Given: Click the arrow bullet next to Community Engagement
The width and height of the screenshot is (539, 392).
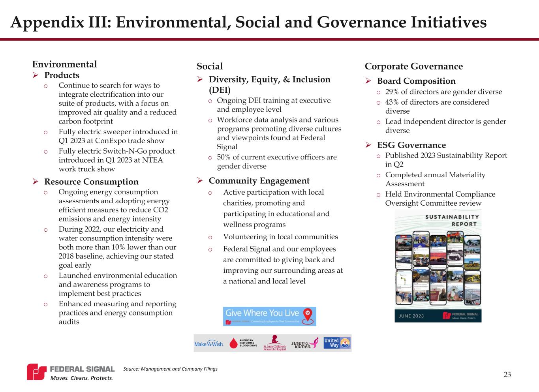Looking at the screenshot, I should click(200, 181).
